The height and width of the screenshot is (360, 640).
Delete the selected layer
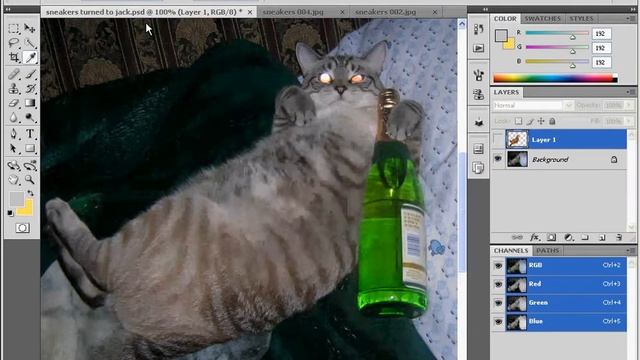619,237
